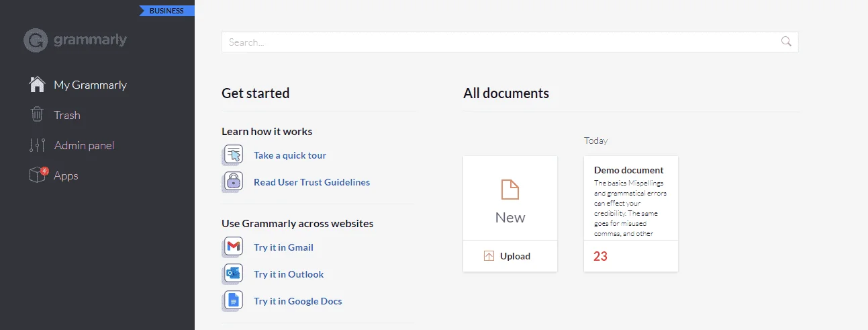
Task: Click the Gmail envelope icon
Action: coord(233,247)
